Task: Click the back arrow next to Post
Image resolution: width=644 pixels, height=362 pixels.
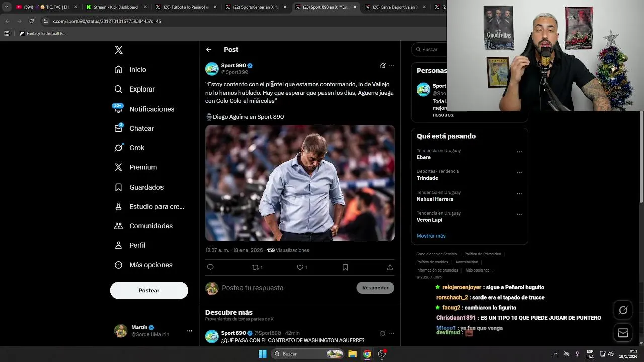Action: coord(209,50)
